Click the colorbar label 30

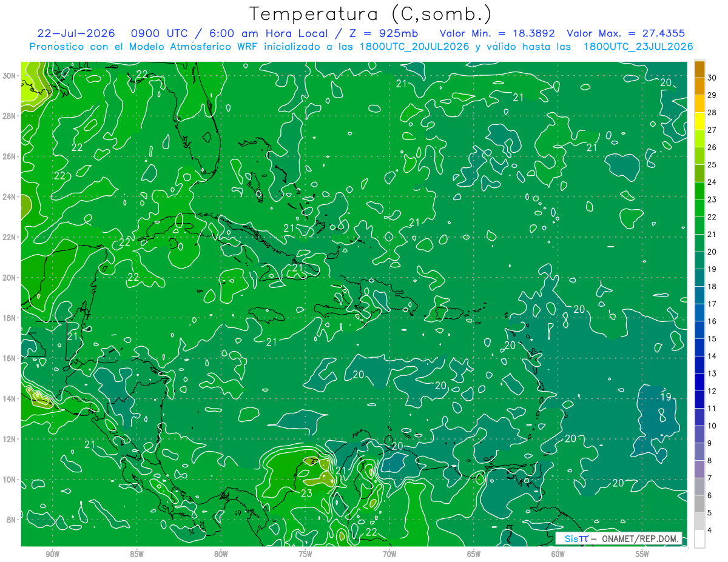tap(712, 77)
